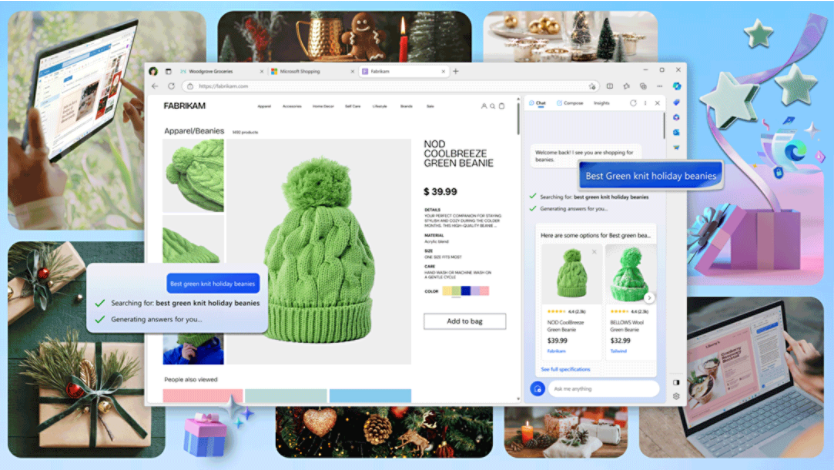Viewport: 834px width, 470px height.
Task: Refresh the Copilot chat pane
Action: (633, 103)
